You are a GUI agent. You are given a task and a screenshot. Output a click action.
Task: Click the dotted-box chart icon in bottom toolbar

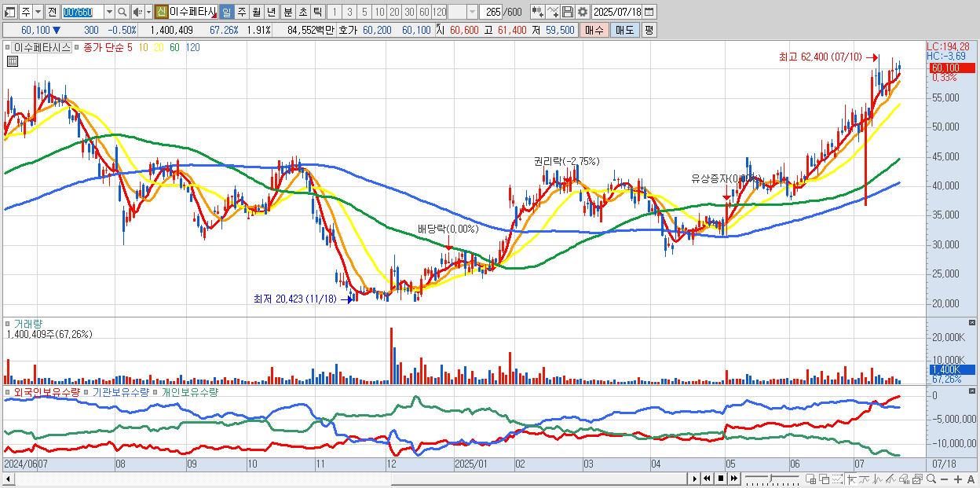[837, 479]
